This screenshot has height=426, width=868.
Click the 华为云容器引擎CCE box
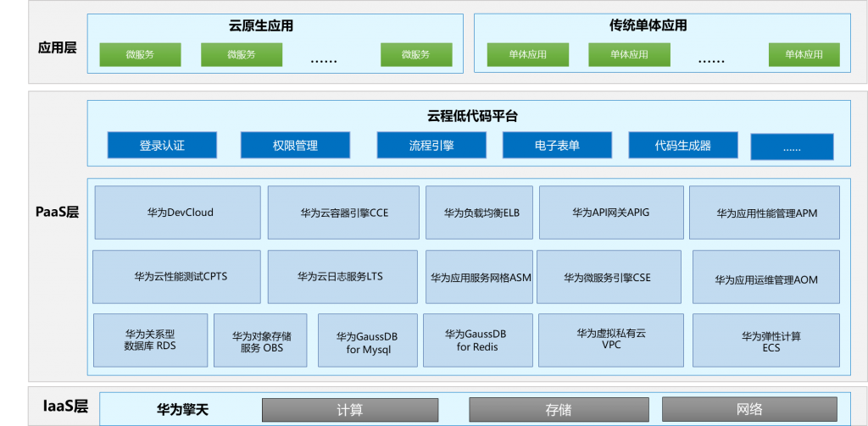point(343,213)
